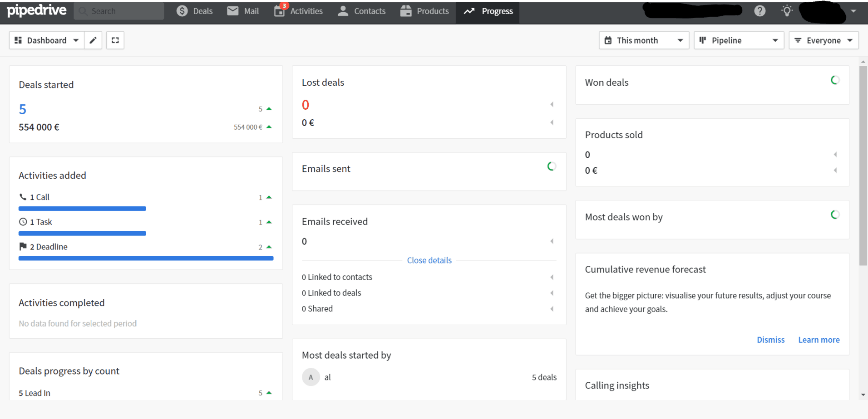Click the Won deals loading spinner

[835, 80]
